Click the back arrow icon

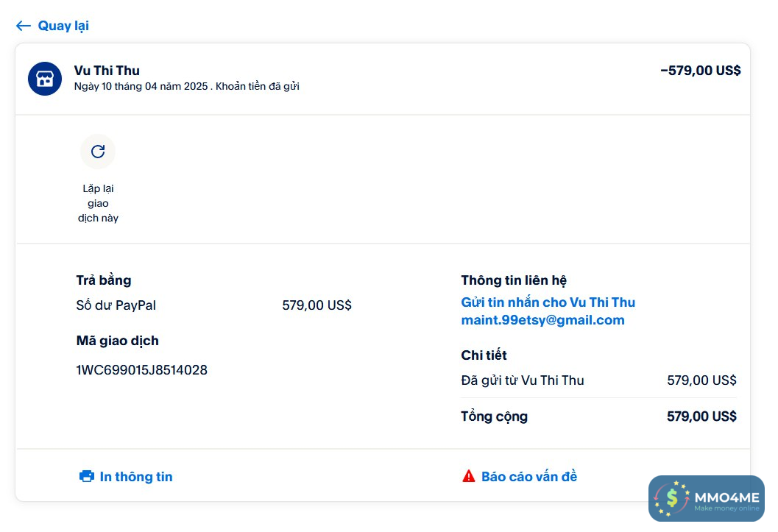pos(23,26)
